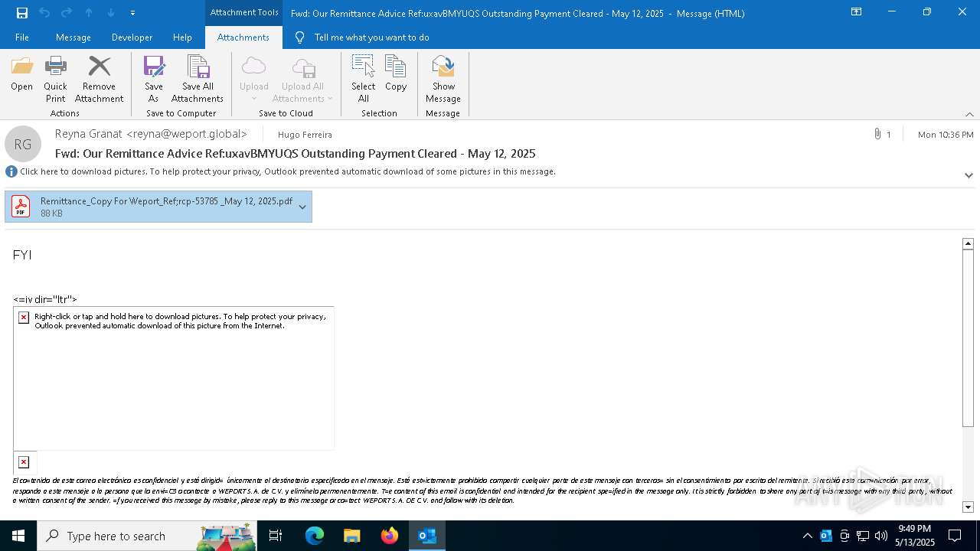Click Select All attachments
Viewport: 980px width, 551px height.
(363, 80)
